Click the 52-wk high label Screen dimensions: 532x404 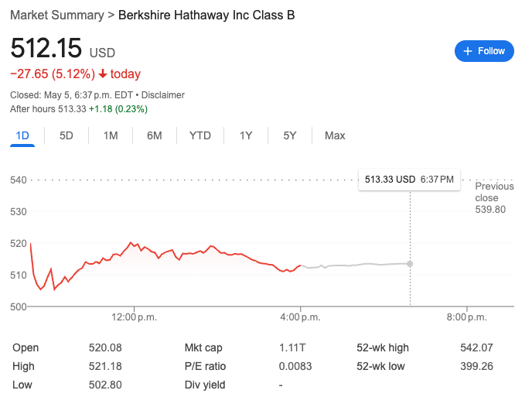click(x=383, y=348)
